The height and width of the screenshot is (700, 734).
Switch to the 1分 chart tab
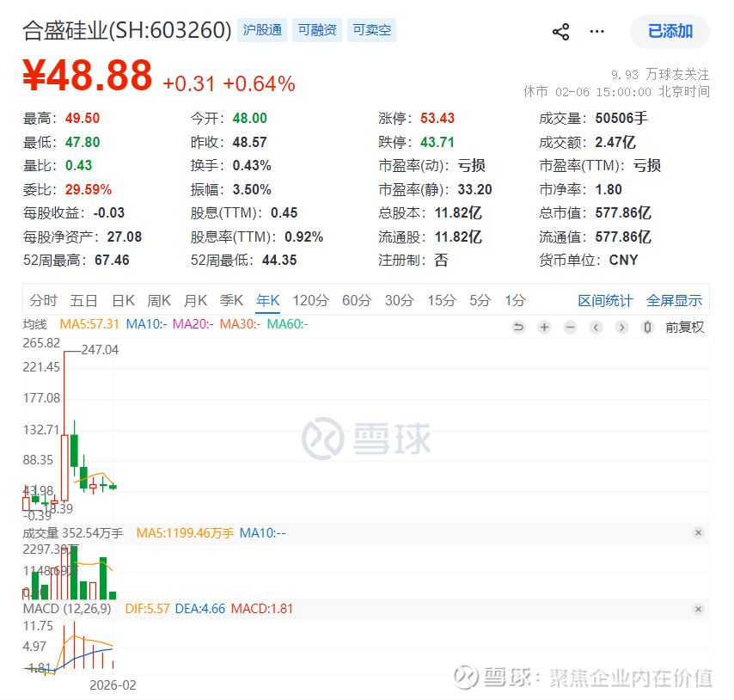point(515,300)
